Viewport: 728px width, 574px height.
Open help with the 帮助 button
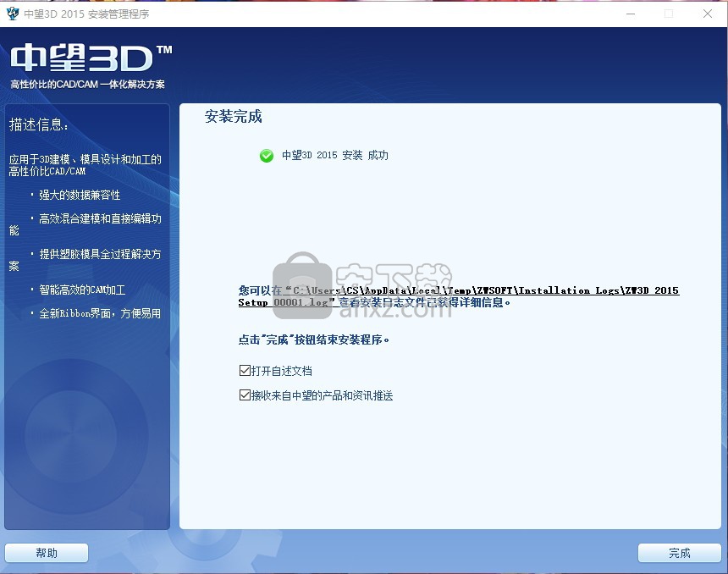pos(47,553)
